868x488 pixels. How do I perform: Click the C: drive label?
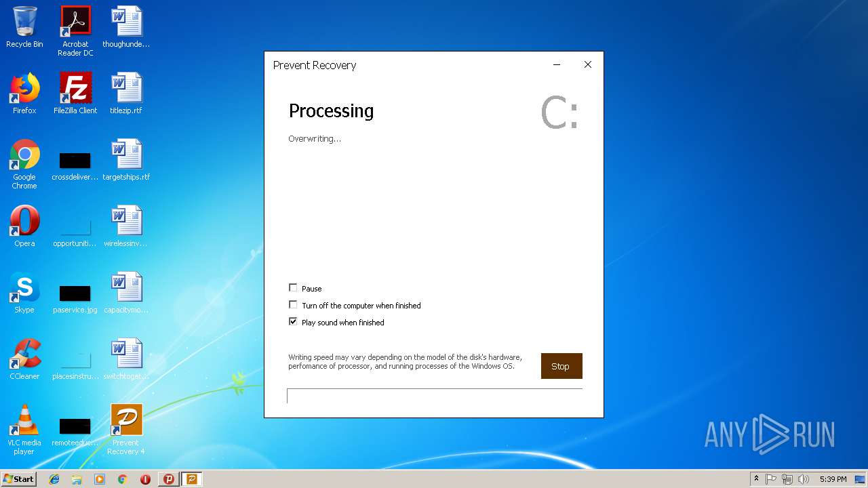(x=559, y=113)
